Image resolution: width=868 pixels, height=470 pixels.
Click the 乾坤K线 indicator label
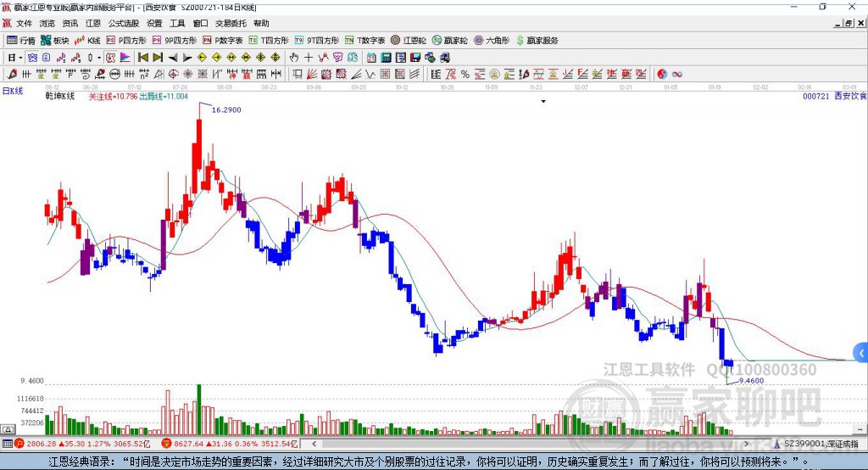click(x=60, y=96)
